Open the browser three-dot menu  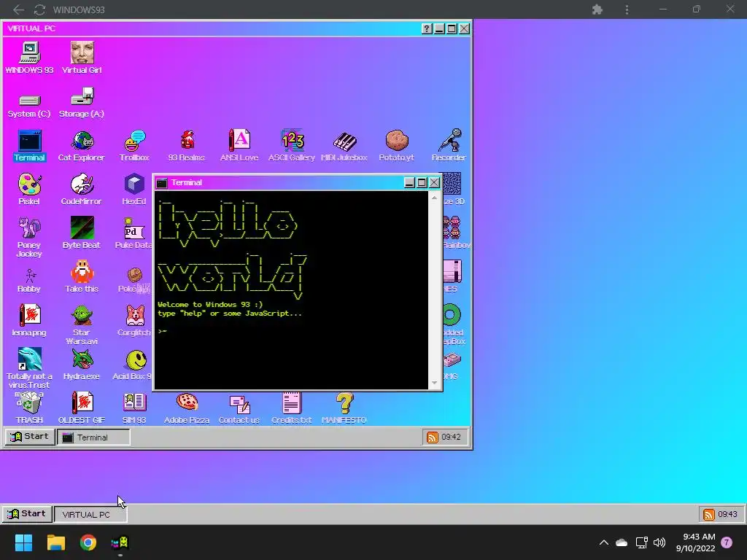click(x=627, y=9)
